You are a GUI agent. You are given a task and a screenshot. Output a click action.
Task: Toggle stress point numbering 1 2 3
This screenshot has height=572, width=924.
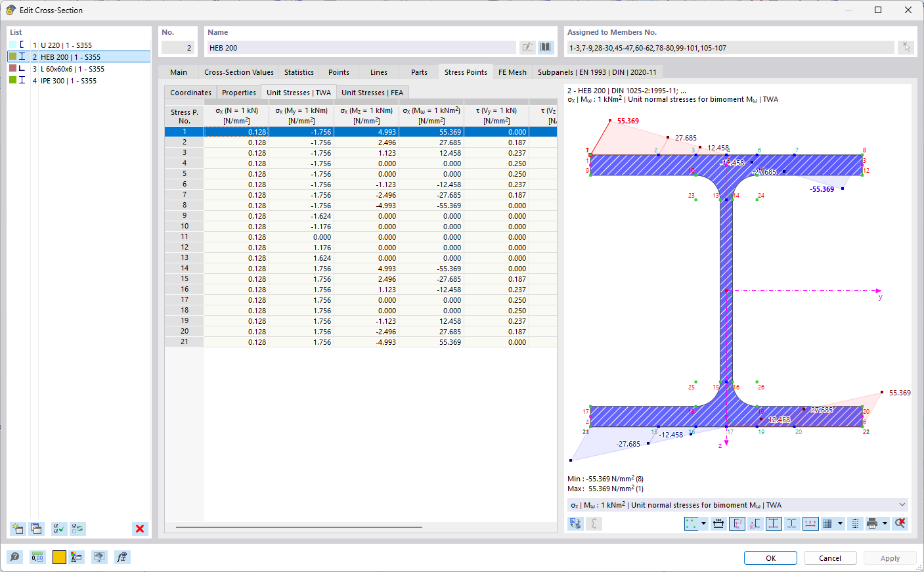pyautogui.click(x=809, y=523)
